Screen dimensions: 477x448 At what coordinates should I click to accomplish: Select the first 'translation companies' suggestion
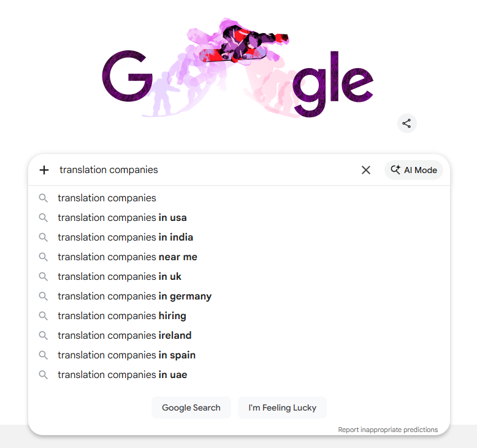107,198
